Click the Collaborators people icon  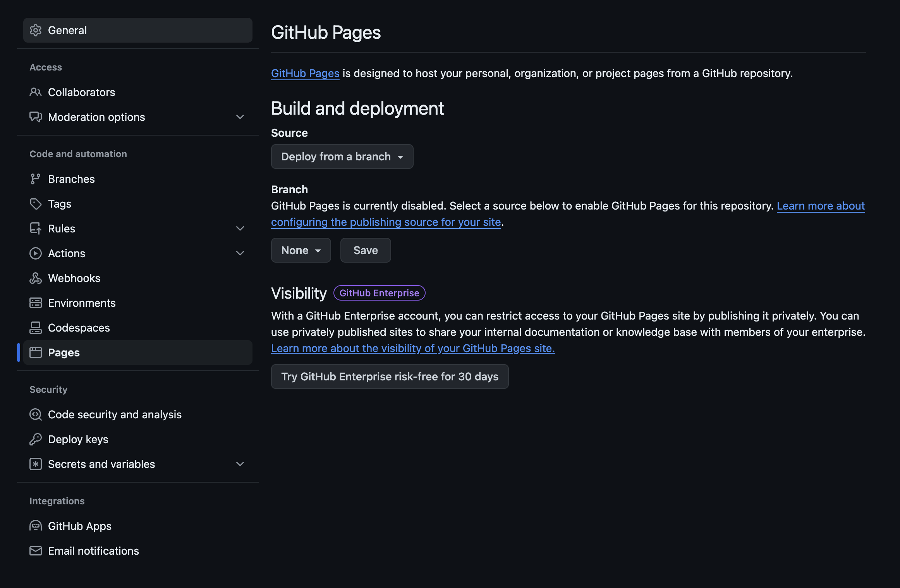pos(36,92)
